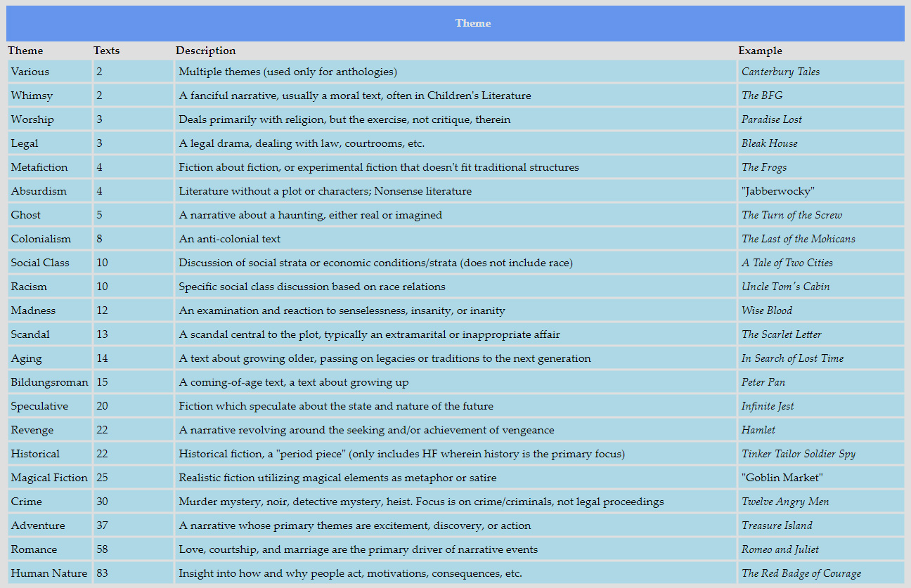The image size is (911, 588).
Task: Select the Romance theme cell
Action: pos(49,549)
